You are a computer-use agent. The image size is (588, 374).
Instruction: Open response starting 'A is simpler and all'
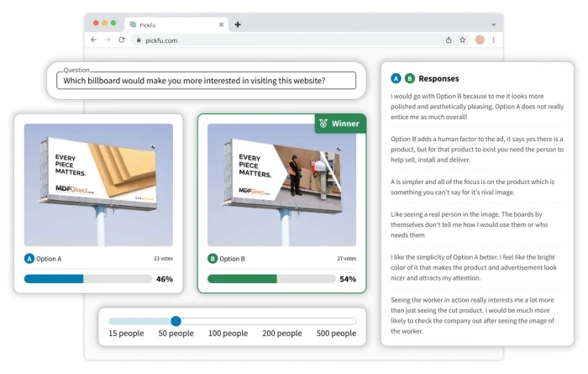pos(472,187)
